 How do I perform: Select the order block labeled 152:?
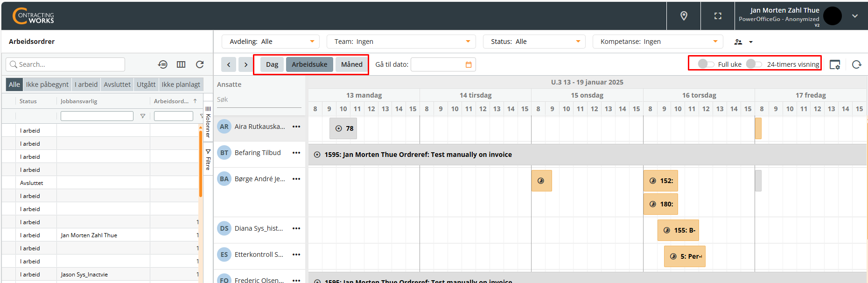(x=661, y=181)
